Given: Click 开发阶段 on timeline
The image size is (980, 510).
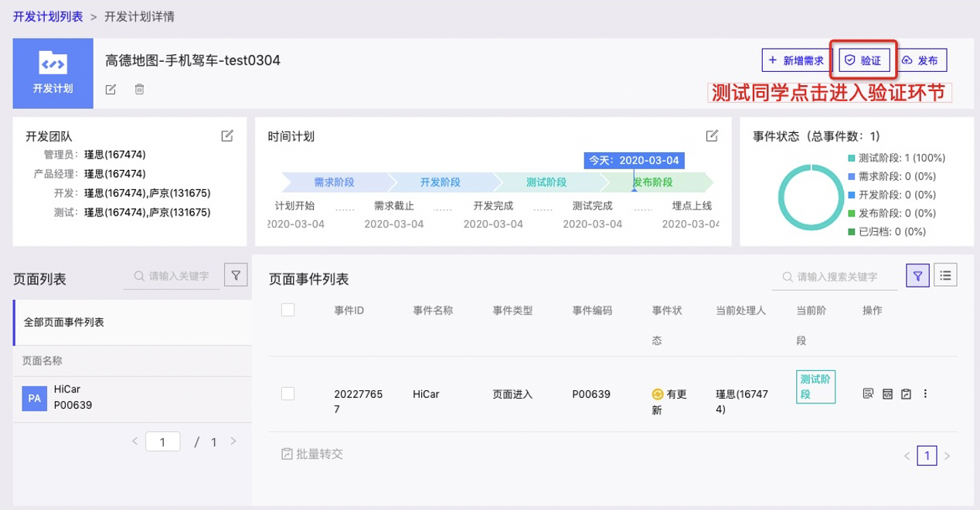Looking at the screenshot, I should pyautogui.click(x=440, y=182).
